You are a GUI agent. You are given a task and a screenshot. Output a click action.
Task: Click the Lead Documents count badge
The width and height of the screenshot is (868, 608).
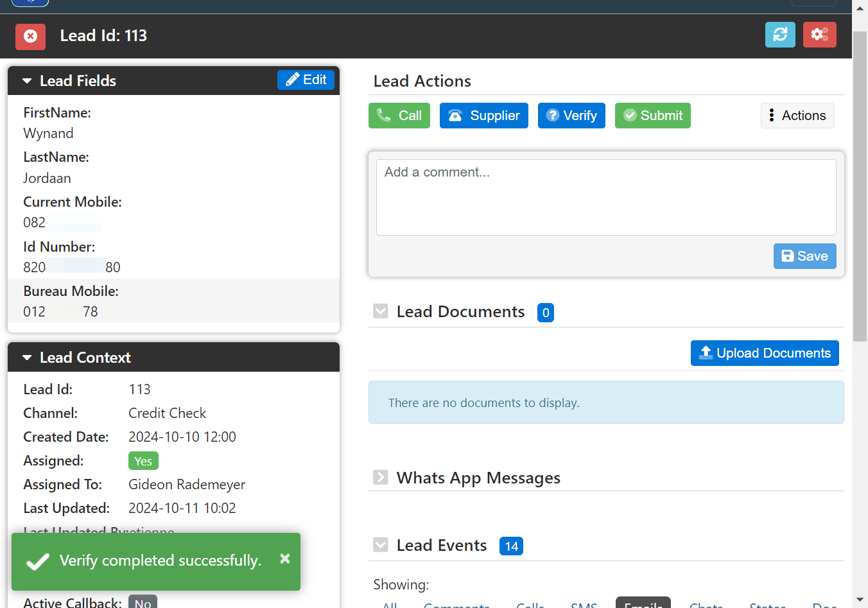point(546,313)
